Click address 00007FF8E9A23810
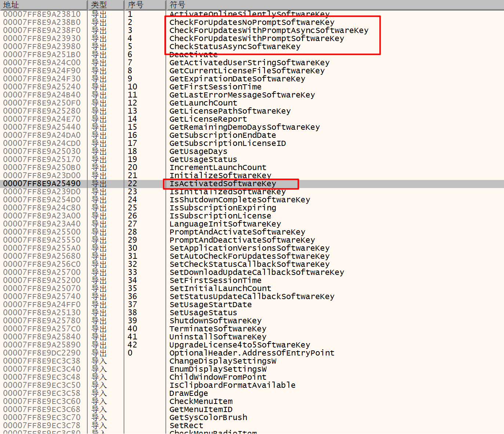The width and height of the screenshot is (504, 434). pyautogui.click(x=42, y=14)
